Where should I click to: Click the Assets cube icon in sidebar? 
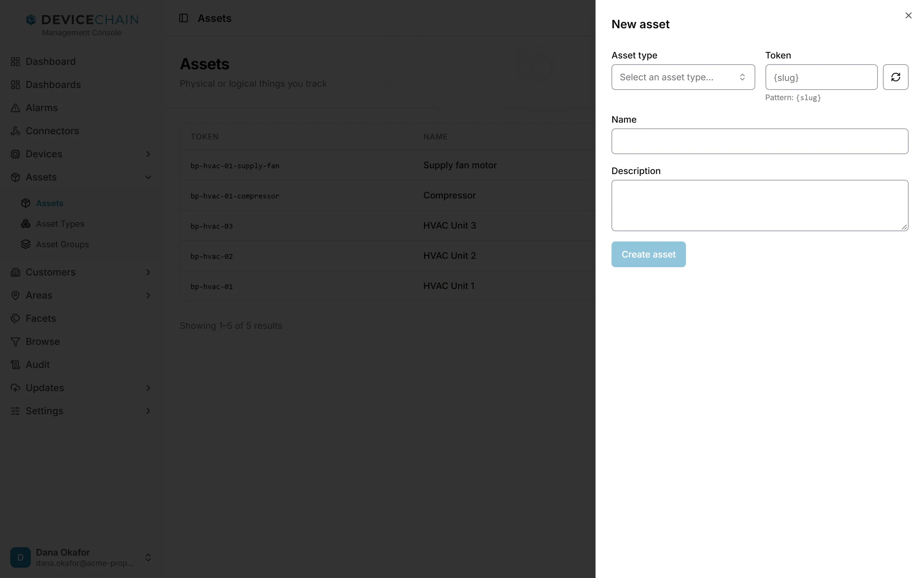(x=15, y=177)
